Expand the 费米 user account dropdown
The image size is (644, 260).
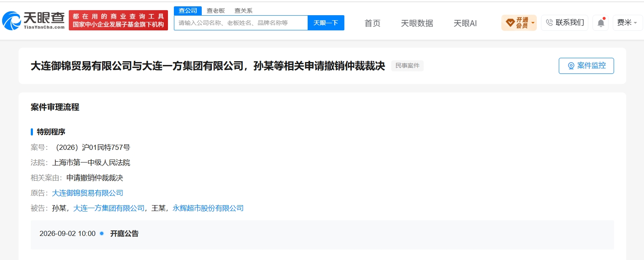[628, 23]
